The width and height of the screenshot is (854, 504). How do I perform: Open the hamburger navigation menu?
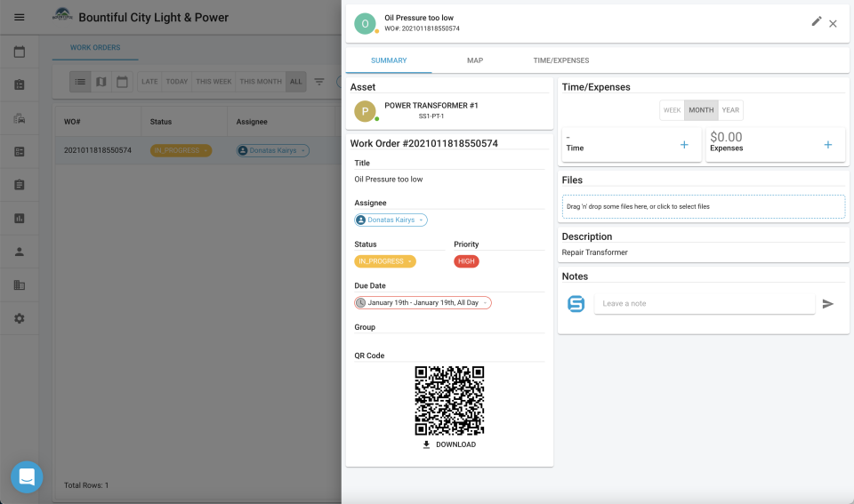(x=19, y=18)
